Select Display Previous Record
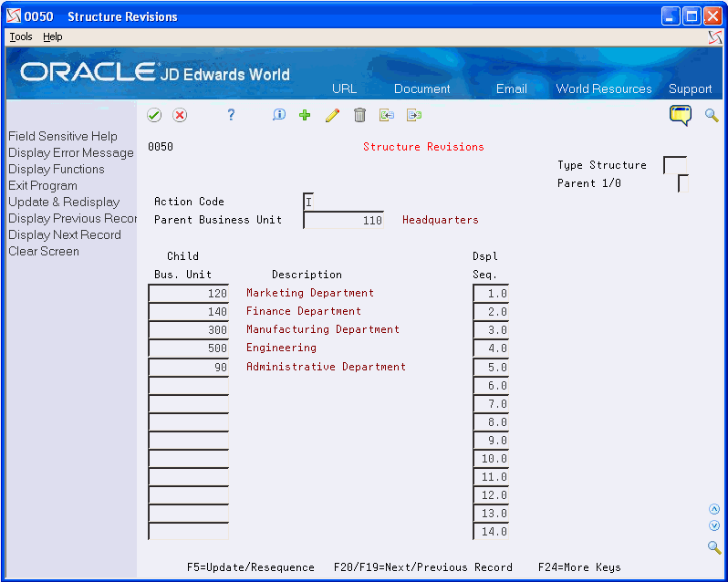 (72, 218)
